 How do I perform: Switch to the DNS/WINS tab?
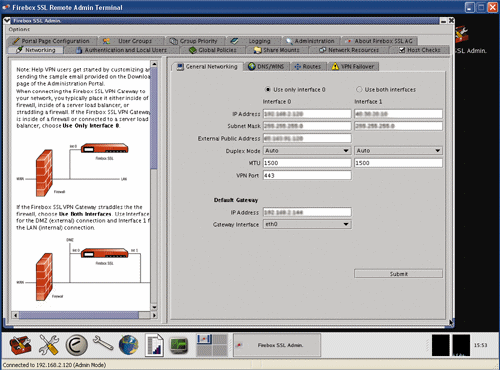pyautogui.click(x=266, y=66)
